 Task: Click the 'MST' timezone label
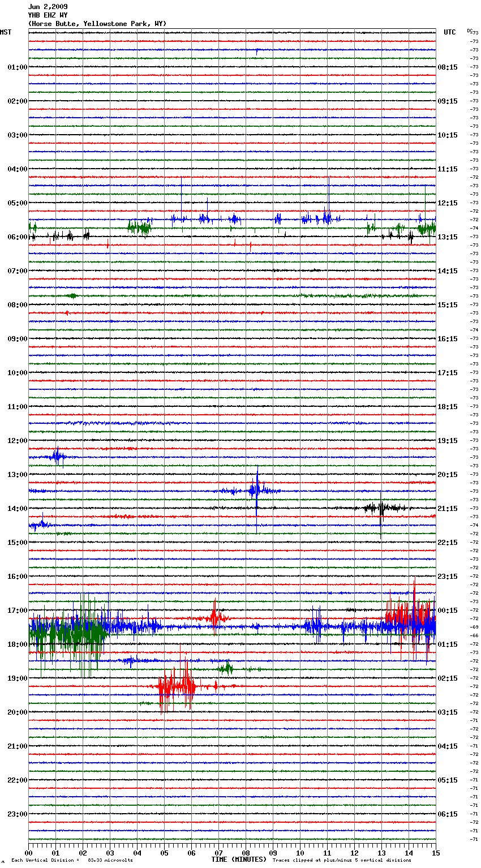pos(6,32)
